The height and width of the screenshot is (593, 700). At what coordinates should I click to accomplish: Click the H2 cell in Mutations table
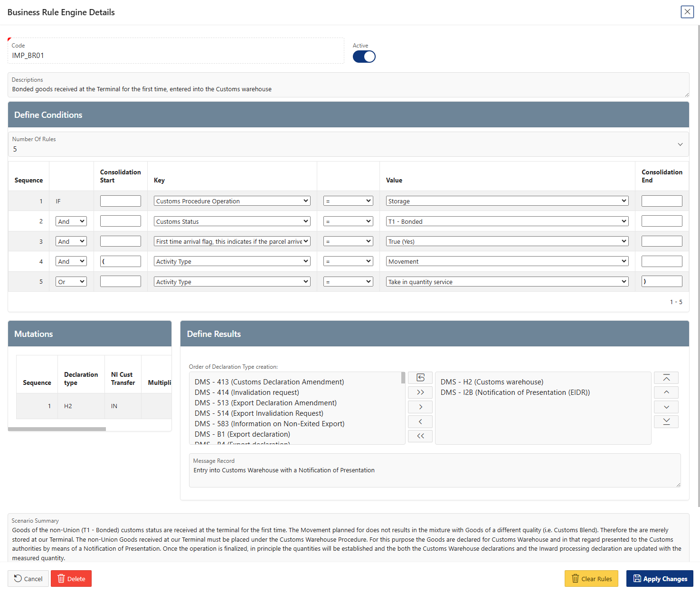pos(81,406)
